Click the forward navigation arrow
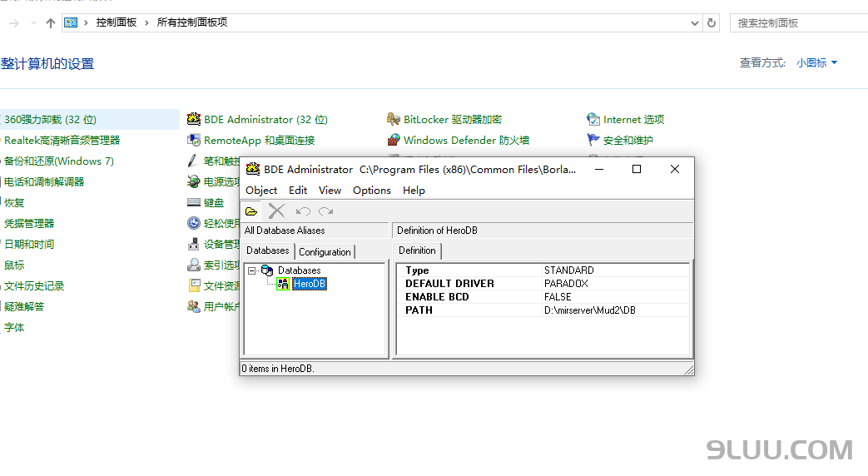 [14, 23]
